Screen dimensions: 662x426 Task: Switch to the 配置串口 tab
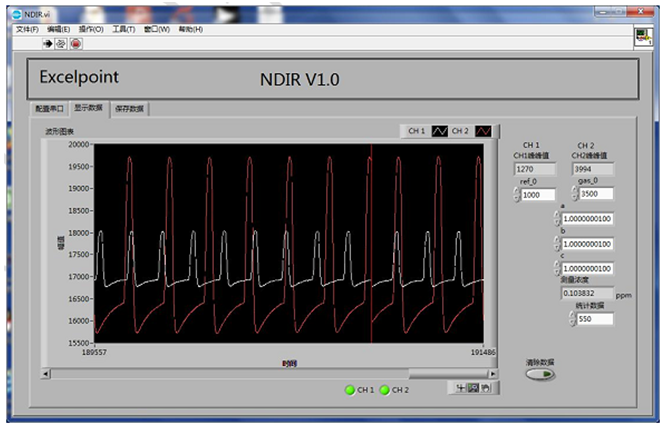(49, 109)
